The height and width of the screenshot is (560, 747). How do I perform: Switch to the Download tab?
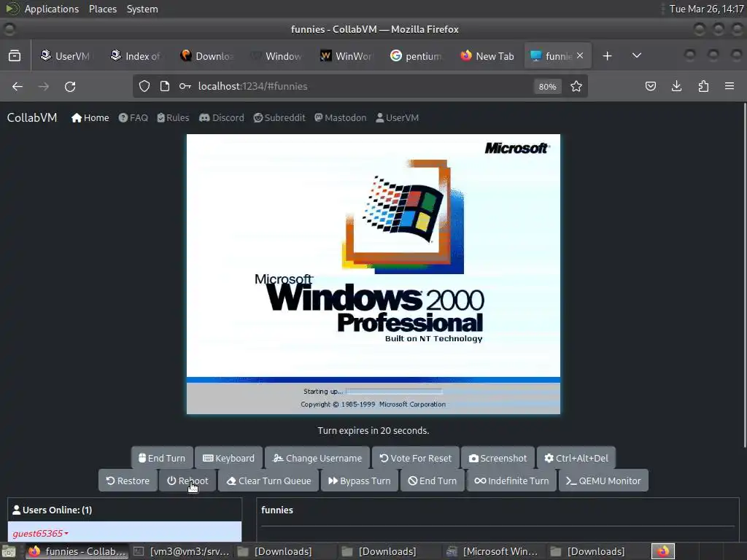click(208, 56)
